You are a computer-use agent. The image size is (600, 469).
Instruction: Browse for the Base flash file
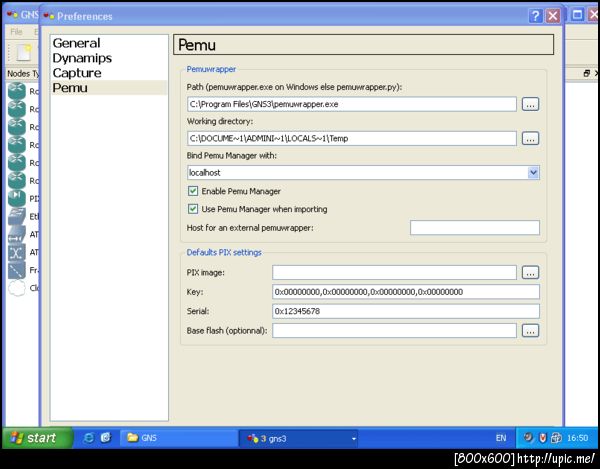pos(530,331)
